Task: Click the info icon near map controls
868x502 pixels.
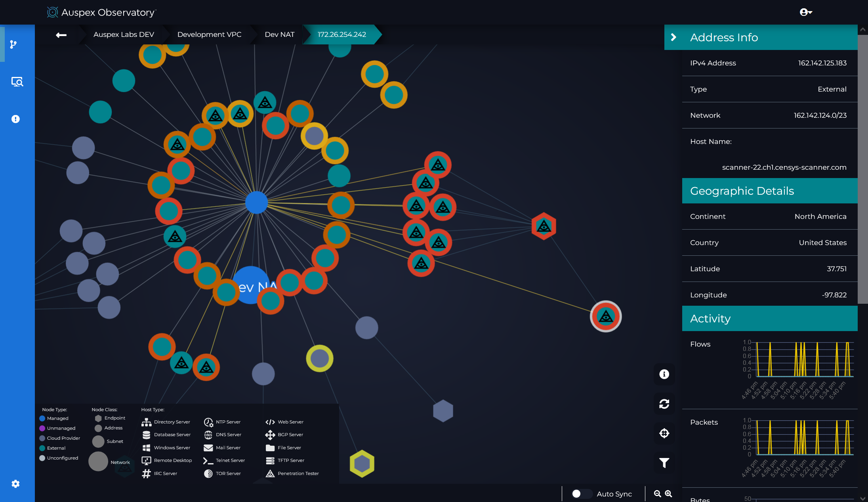Action: click(x=664, y=374)
